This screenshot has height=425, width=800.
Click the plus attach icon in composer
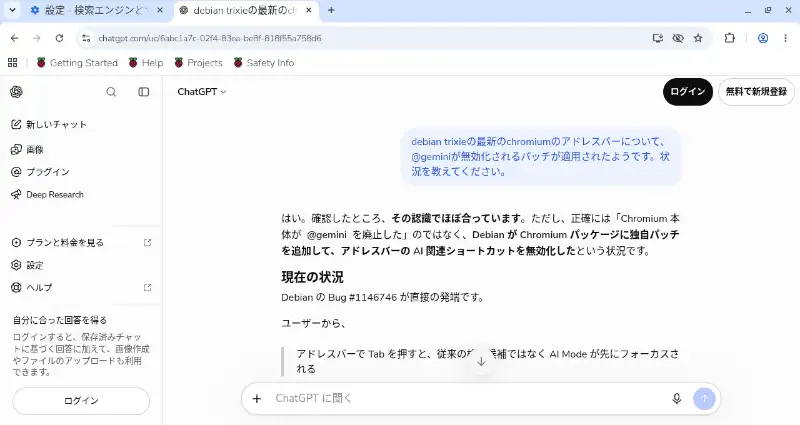coord(257,398)
